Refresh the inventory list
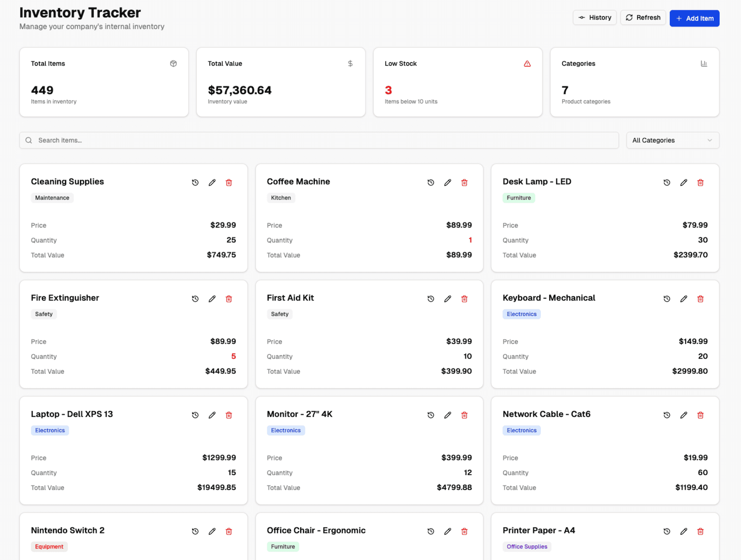The width and height of the screenshot is (741, 560). coord(643,18)
